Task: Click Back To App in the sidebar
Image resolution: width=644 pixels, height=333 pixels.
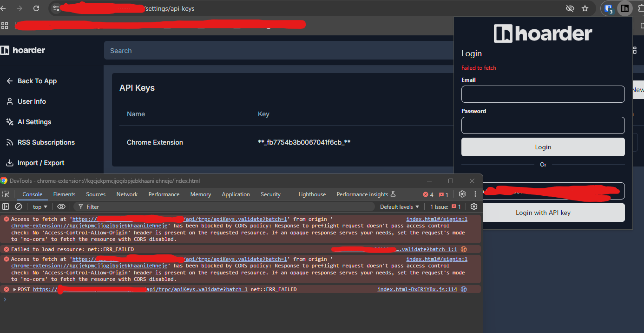Action: tap(32, 81)
